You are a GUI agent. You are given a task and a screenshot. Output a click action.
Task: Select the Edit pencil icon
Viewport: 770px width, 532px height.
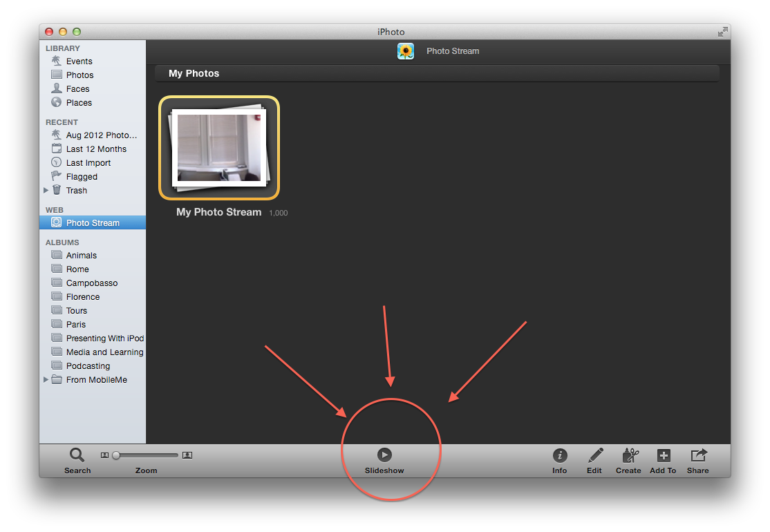click(595, 455)
